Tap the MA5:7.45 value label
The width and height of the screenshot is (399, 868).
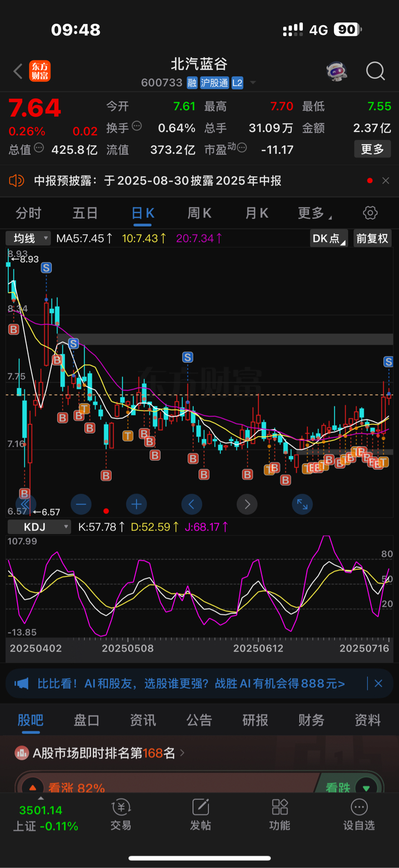coord(84,238)
